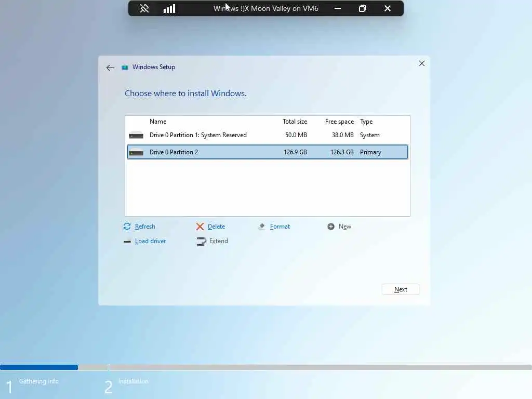532x399 pixels.
Task: Select the Drive 0 Partition 2 row
Action: pos(268,152)
